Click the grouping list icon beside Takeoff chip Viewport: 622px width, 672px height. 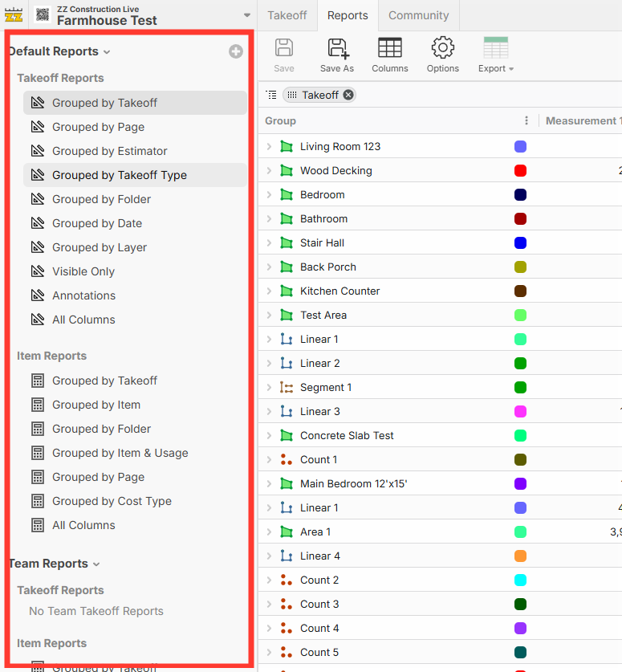point(272,95)
